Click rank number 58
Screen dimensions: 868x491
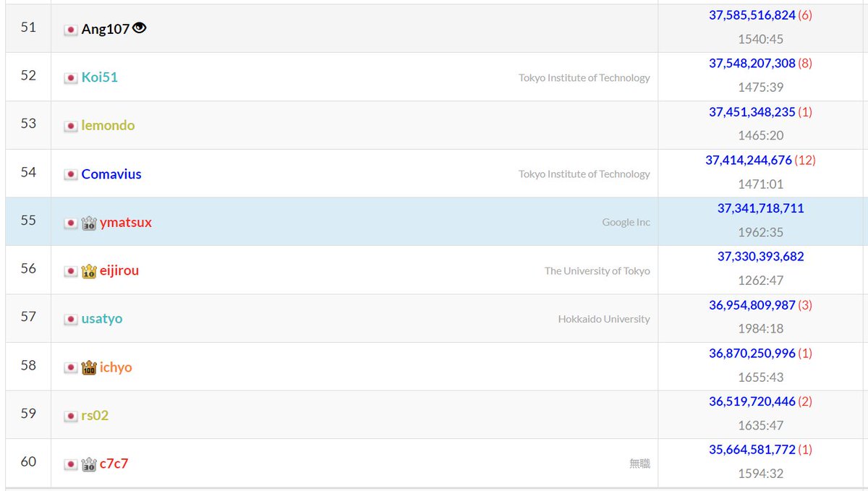(28, 365)
